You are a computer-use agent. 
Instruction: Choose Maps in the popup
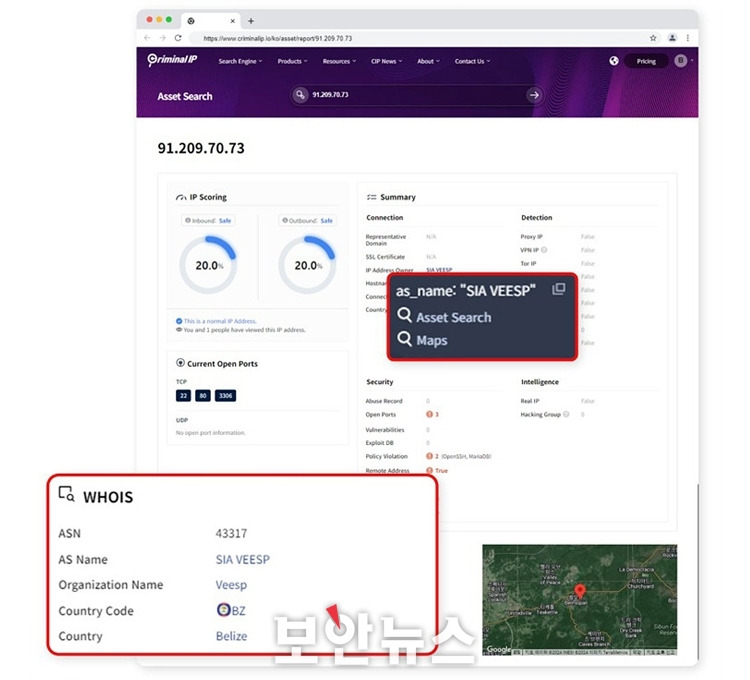pos(422,340)
